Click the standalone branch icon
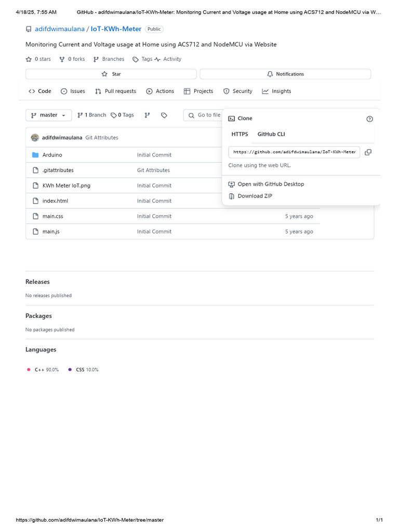399x532 pixels. 147,115
